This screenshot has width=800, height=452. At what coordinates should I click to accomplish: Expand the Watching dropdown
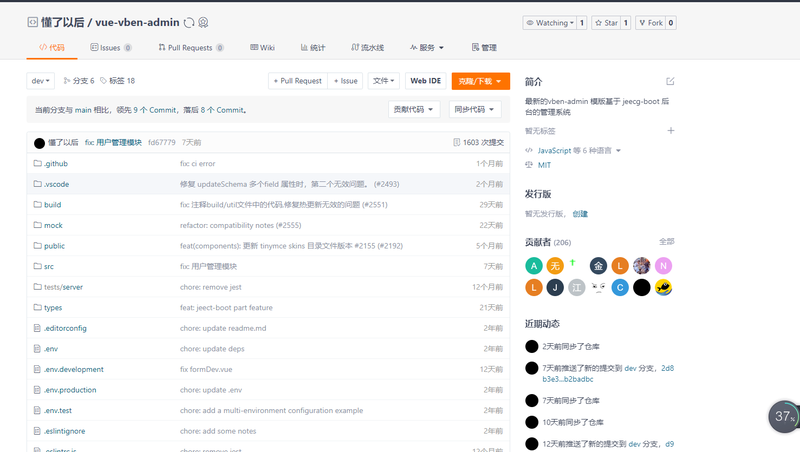pos(549,22)
